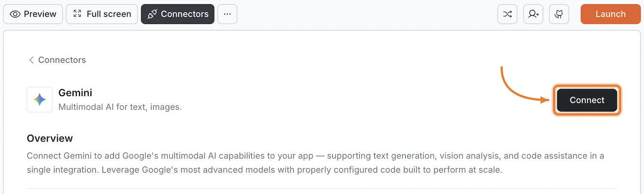Click the Overview section heading

[50, 138]
